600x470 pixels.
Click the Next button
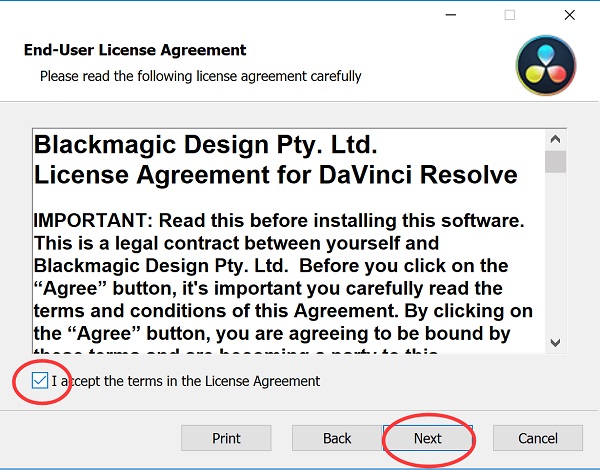[x=428, y=438]
